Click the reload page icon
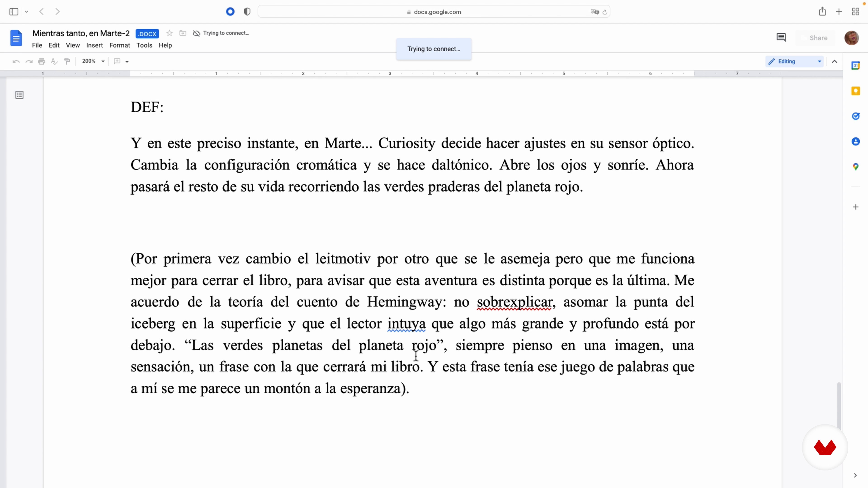The image size is (868, 488). (x=605, y=12)
